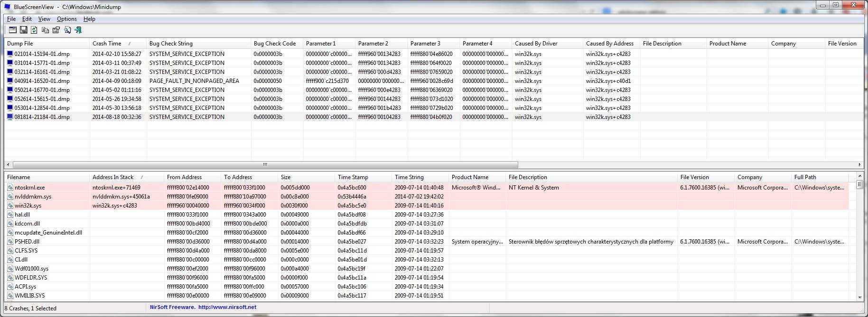Click the lower pane scroll up arrow
The width and height of the screenshot is (868, 317).
(859, 177)
